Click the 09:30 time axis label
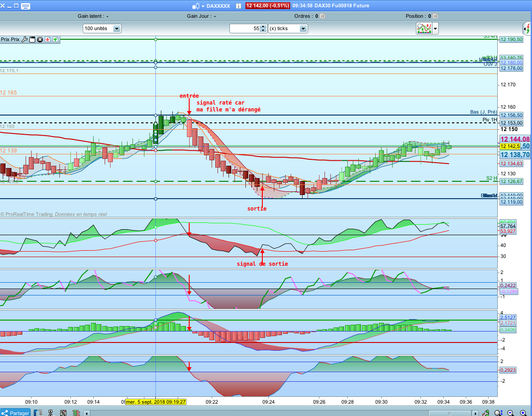The height and width of the screenshot is (416, 532). (381, 402)
